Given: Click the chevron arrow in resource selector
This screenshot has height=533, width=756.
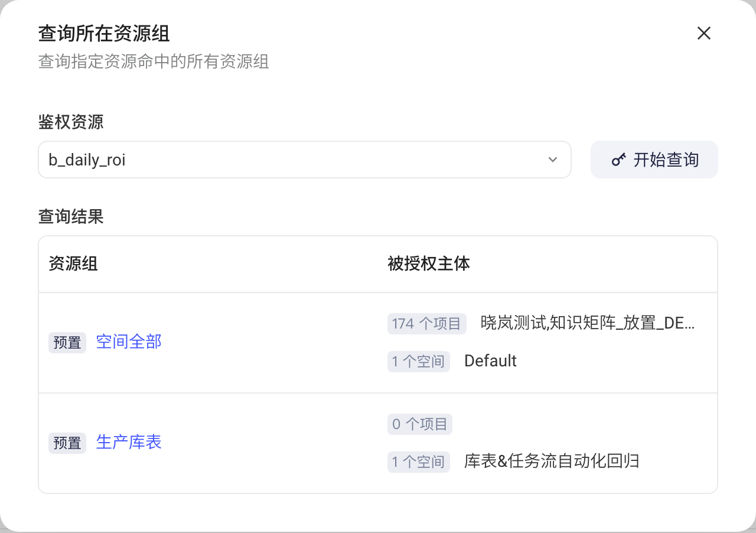Looking at the screenshot, I should click(x=553, y=160).
